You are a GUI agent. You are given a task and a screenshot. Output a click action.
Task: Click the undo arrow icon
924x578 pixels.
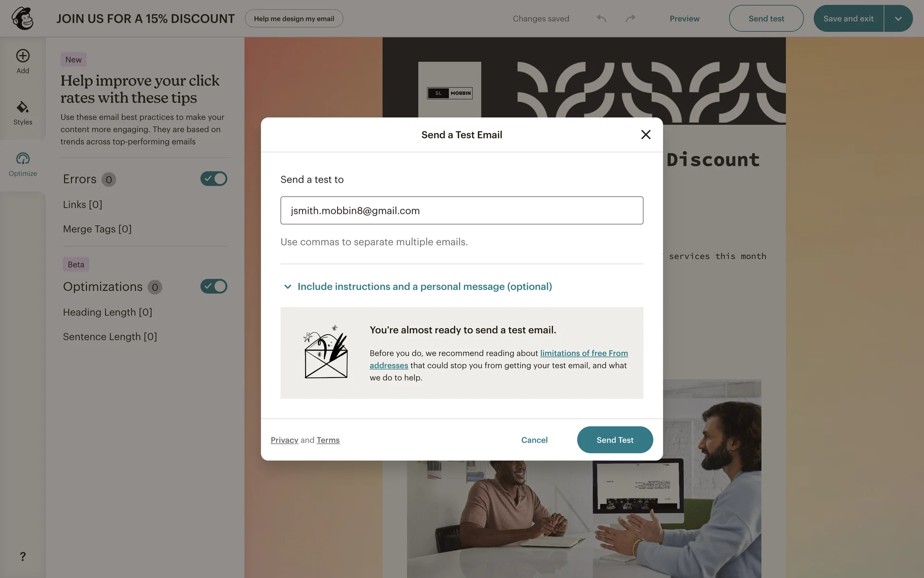point(602,18)
